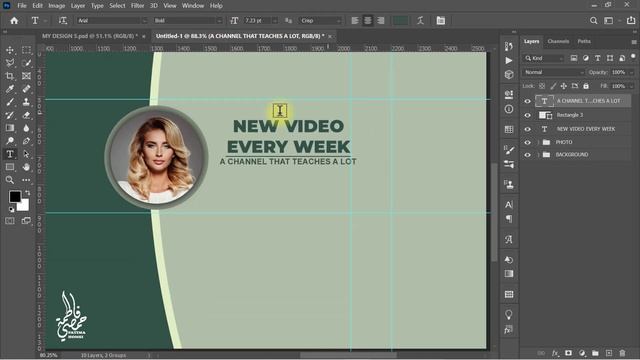Toggle text orientation in options bar

coord(62,20)
